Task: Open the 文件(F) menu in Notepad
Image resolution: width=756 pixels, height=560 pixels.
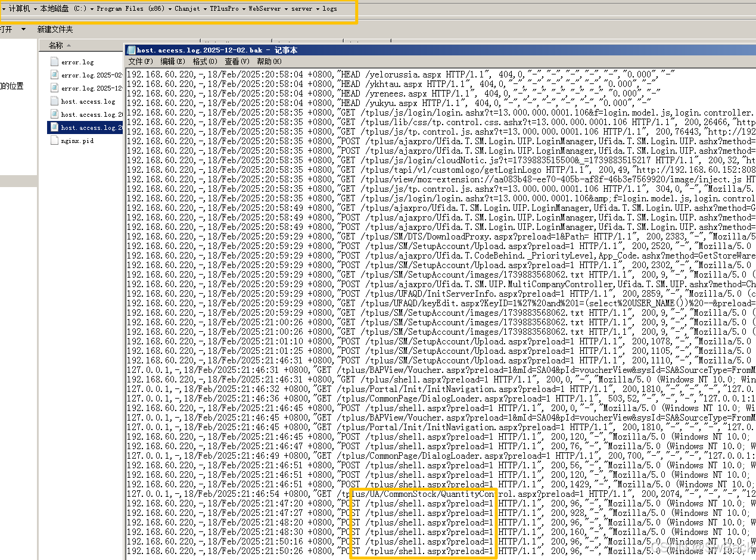Action: [x=141, y=61]
